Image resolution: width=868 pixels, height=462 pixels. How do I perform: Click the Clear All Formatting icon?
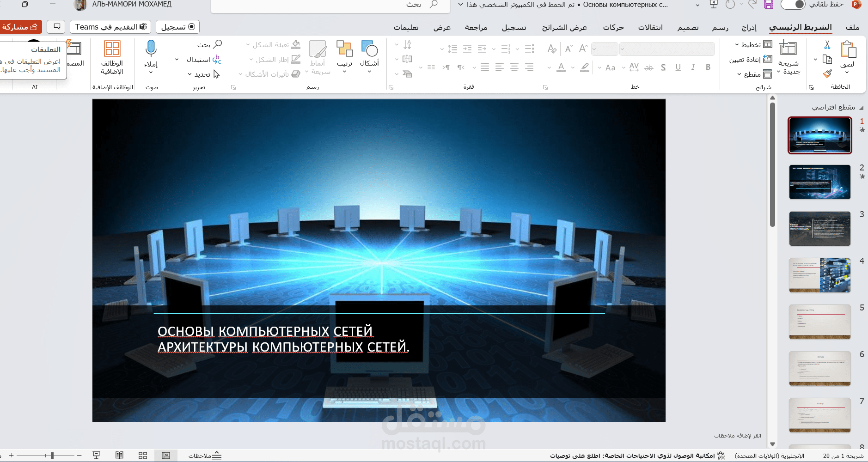(x=552, y=49)
